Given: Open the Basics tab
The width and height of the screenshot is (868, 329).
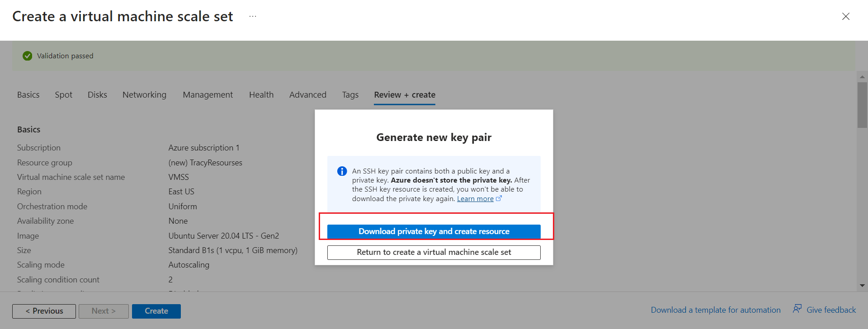Looking at the screenshot, I should (28, 95).
